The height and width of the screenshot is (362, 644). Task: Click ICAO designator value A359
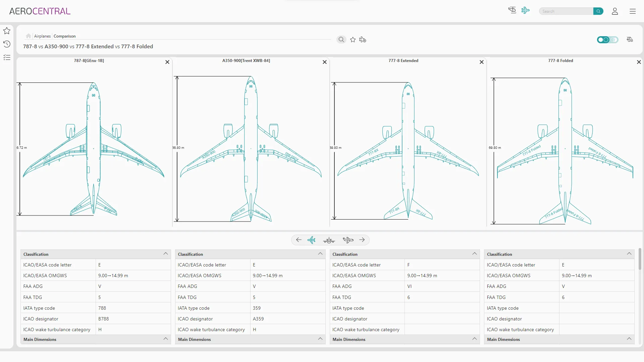258,319
